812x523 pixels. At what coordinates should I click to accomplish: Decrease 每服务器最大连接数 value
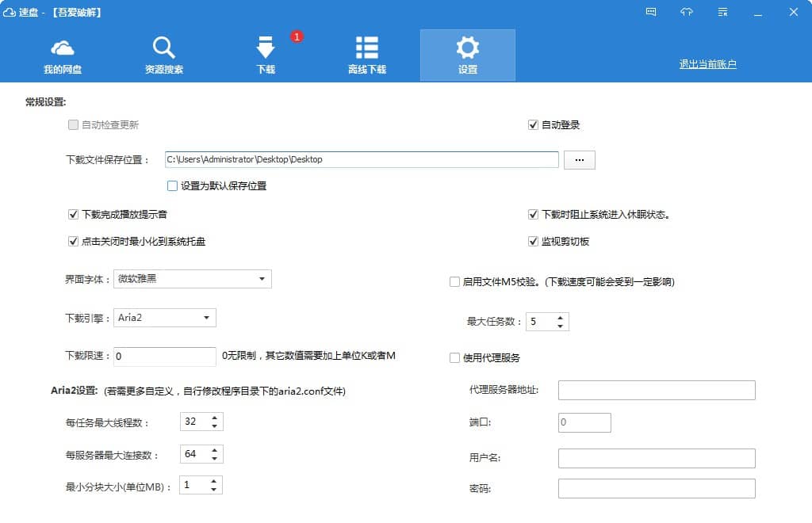click(x=214, y=458)
